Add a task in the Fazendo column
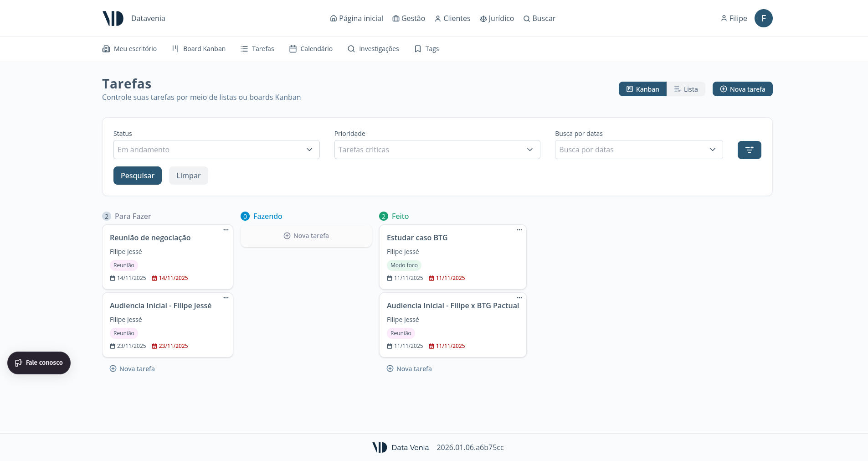The height and width of the screenshot is (461, 868). pyautogui.click(x=306, y=236)
